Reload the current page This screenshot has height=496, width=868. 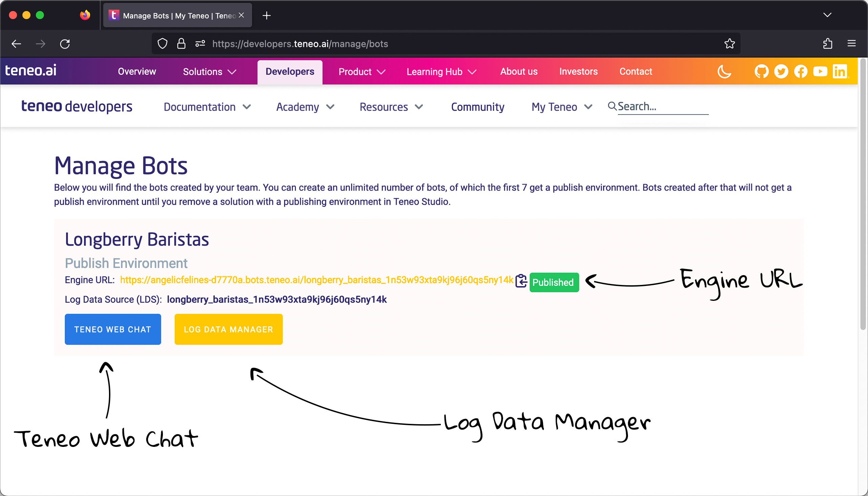(65, 44)
